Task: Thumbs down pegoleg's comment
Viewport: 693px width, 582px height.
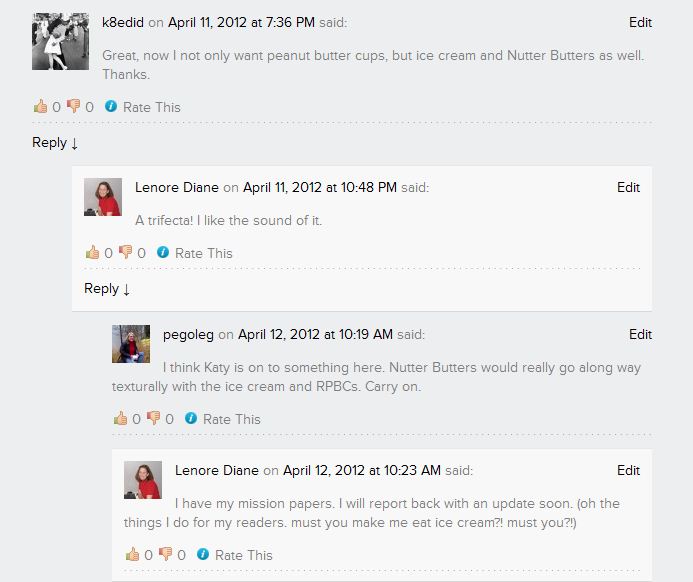Action: coord(153,419)
